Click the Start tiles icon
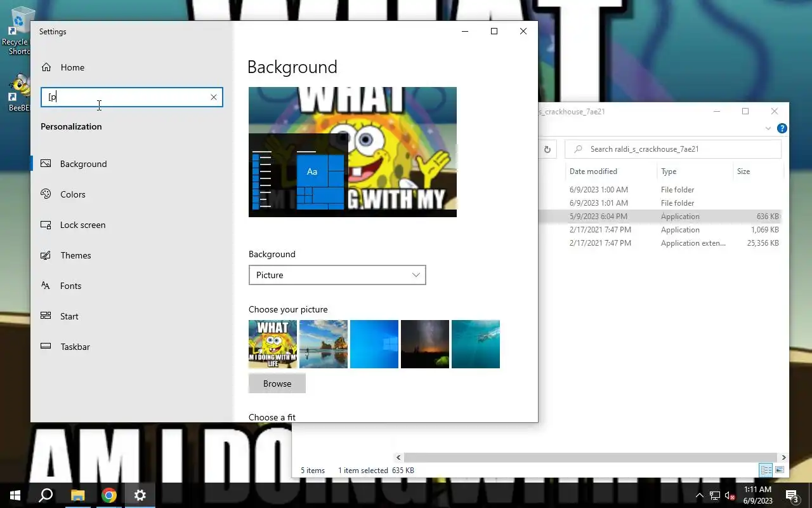 (46, 316)
